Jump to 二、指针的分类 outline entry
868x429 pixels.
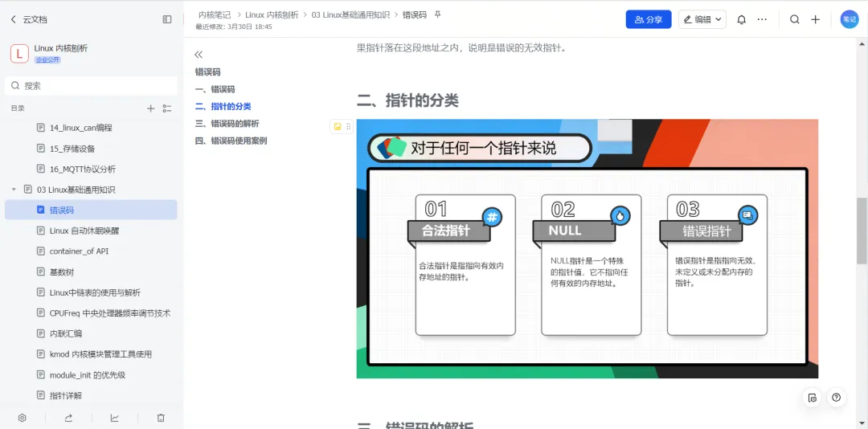point(223,106)
